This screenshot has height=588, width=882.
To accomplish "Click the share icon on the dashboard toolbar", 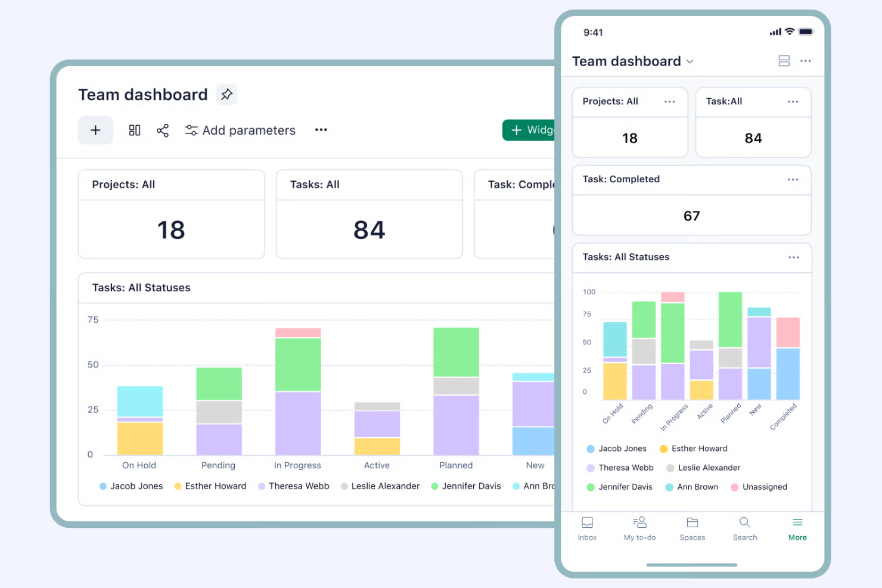I will pyautogui.click(x=163, y=130).
